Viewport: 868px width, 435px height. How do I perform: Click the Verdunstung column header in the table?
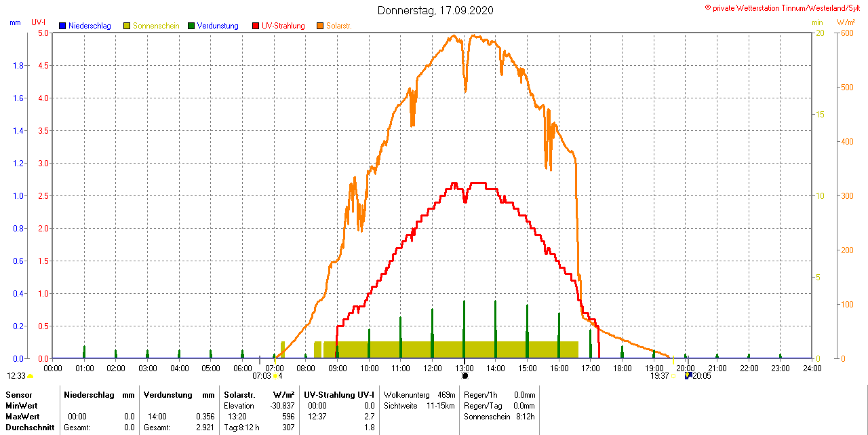(168, 394)
